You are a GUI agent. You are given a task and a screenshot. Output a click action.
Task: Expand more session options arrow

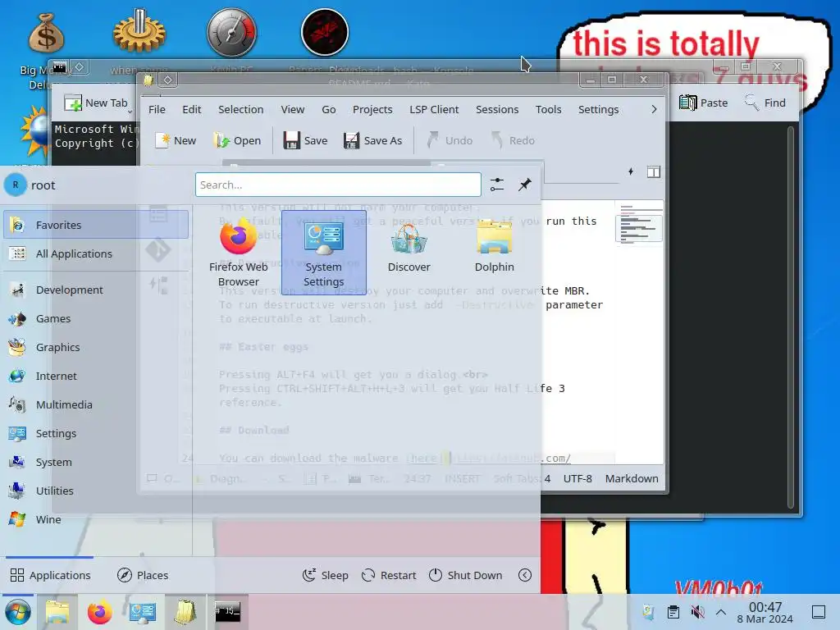pos(525,575)
